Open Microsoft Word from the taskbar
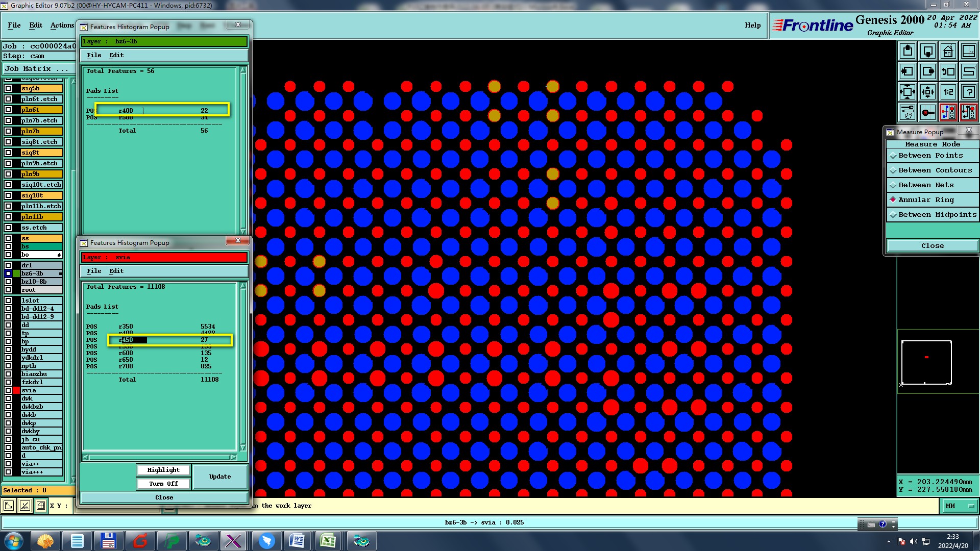 pos(297,541)
